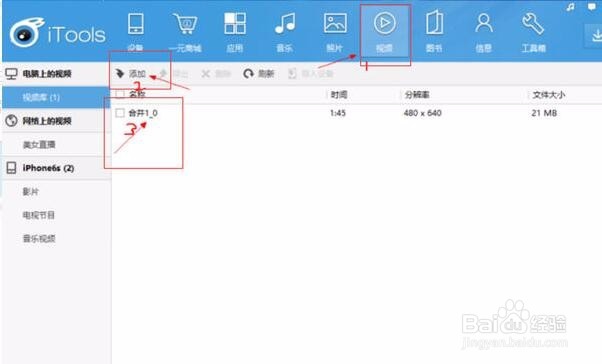Viewport: 602px width, 364px height.
Task: Tick the select-all checkbox in the 名称 header
Action: pyautogui.click(x=120, y=94)
